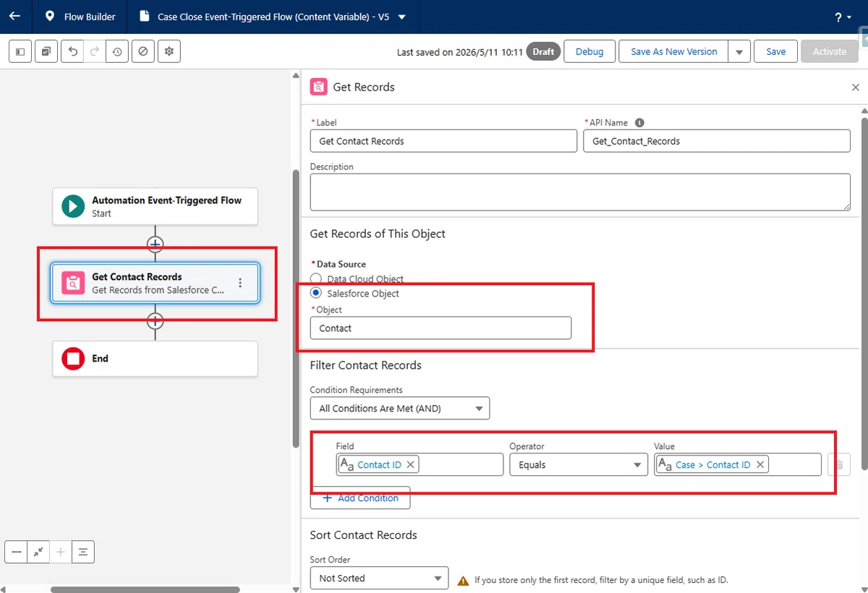Image resolution: width=868 pixels, height=593 pixels.
Task: Edit the API Name field
Action: pyautogui.click(x=717, y=141)
